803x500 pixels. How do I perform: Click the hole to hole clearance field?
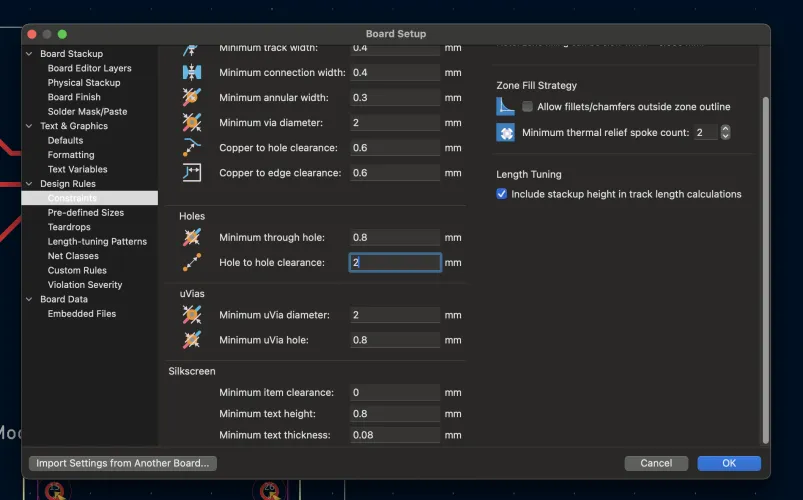(x=395, y=262)
